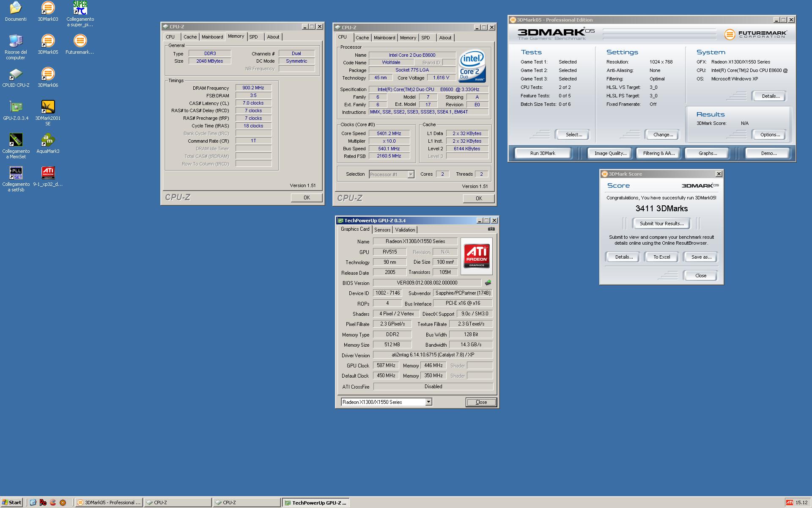Switch to the SPD tab in memory CPU-Z window
This screenshot has height=508, width=812.
coord(254,37)
